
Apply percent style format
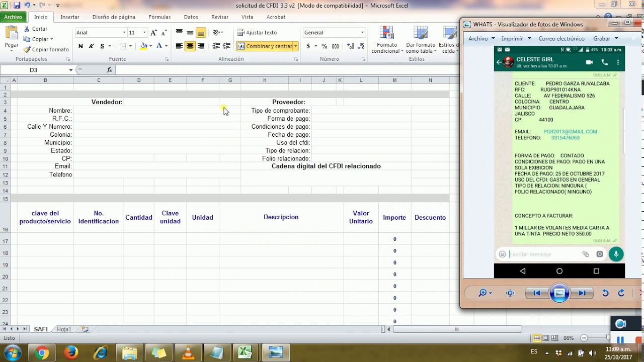click(x=324, y=46)
